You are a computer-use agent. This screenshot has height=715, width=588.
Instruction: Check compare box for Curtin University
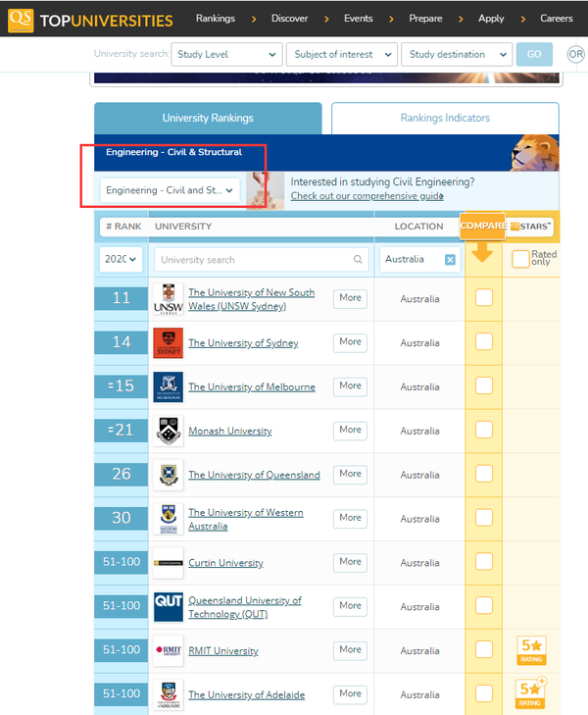[x=484, y=562]
